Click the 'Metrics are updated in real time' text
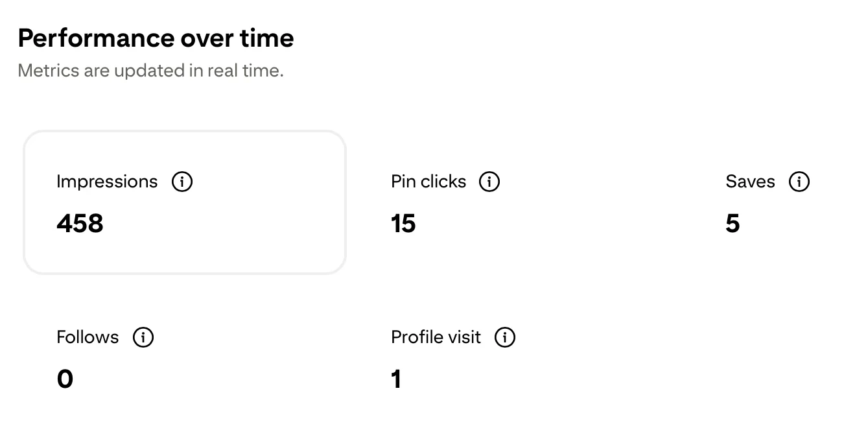 (x=150, y=71)
